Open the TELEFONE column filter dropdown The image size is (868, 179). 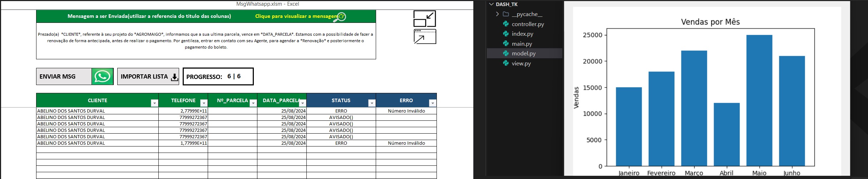pos(204,103)
